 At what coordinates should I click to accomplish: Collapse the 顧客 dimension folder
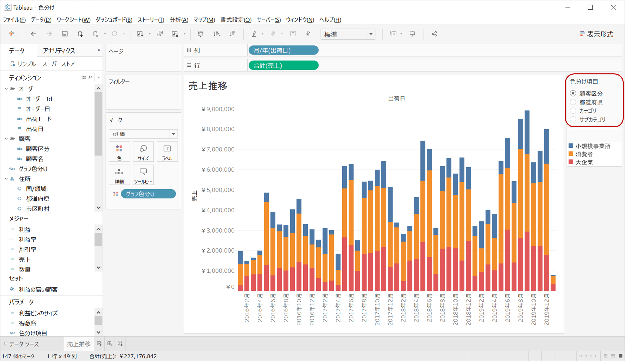pyautogui.click(x=6, y=139)
